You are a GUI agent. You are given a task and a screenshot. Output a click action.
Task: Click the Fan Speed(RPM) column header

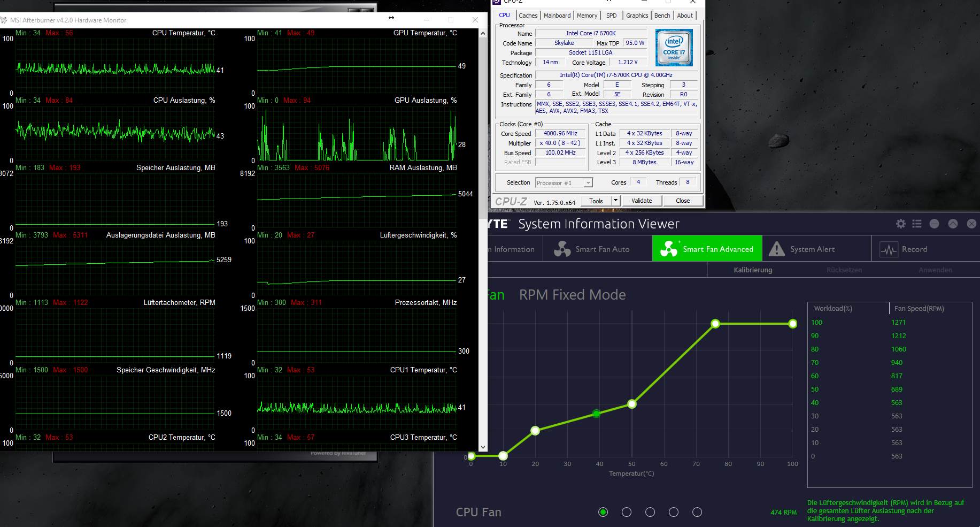(919, 309)
